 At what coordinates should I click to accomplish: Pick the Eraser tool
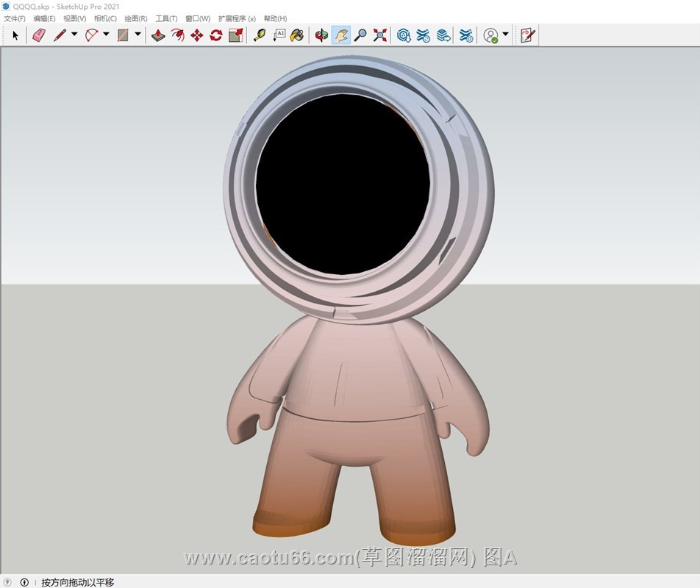click(x=39, y=35)
